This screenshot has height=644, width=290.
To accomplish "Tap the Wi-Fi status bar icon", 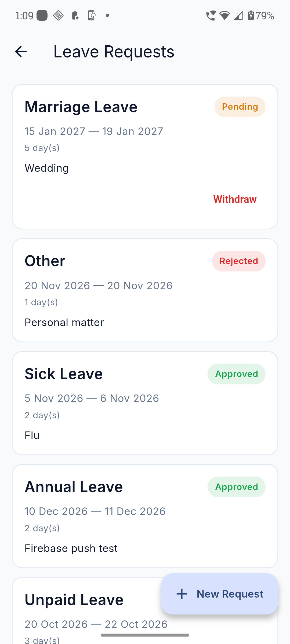I will pyautogui.click(x=224, y=16).
